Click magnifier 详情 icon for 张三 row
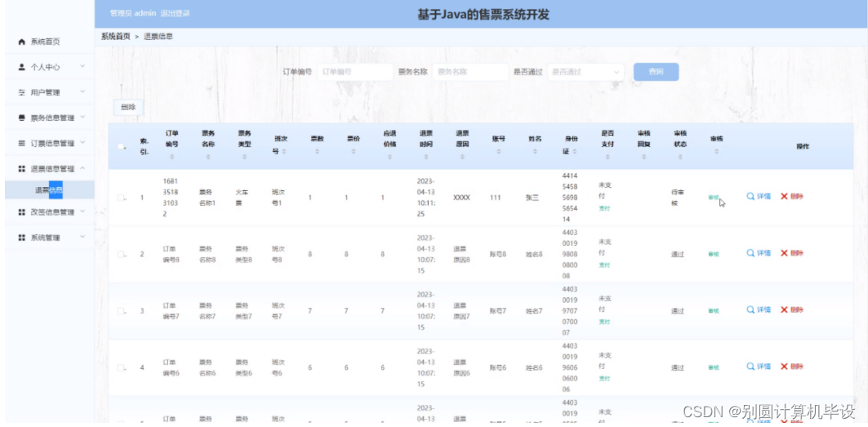Image resolution: width=868 pixels, height=427 pixels. pyautogui.click(x=750, y=196)
